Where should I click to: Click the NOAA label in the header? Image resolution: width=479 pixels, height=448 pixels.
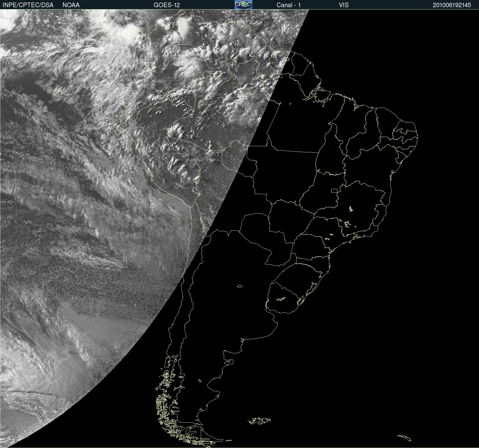coord(71,5)
